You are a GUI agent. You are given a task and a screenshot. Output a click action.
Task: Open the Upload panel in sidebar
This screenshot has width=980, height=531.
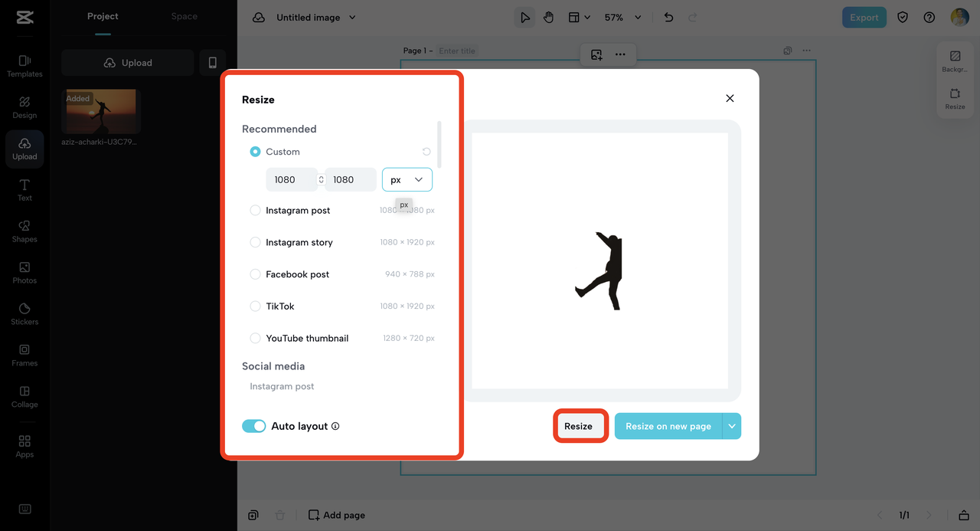(x=24, y=149)
